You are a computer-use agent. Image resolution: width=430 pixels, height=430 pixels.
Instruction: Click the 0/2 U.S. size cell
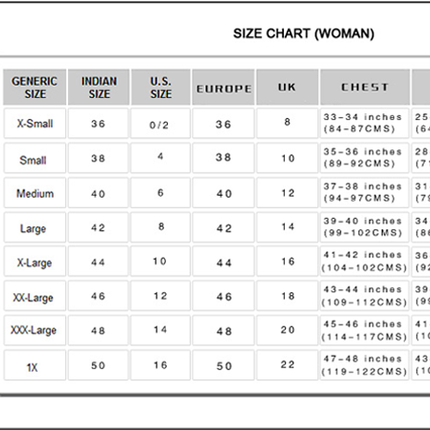coord(160,123)
